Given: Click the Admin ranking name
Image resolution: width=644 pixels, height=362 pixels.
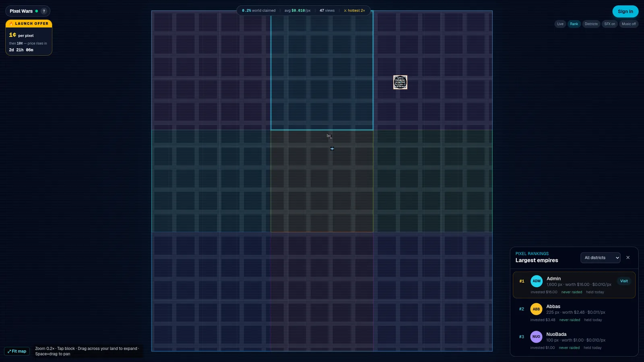Looking at the screenshot, I should [553, 278].
